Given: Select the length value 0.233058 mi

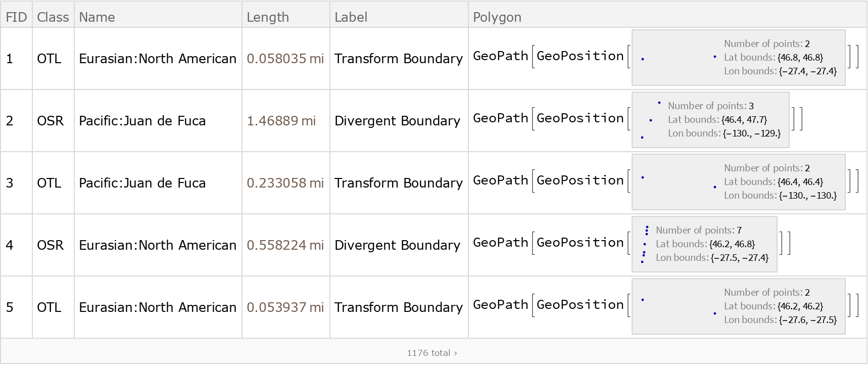Looking at the screenshot, I should coord(285,183).
